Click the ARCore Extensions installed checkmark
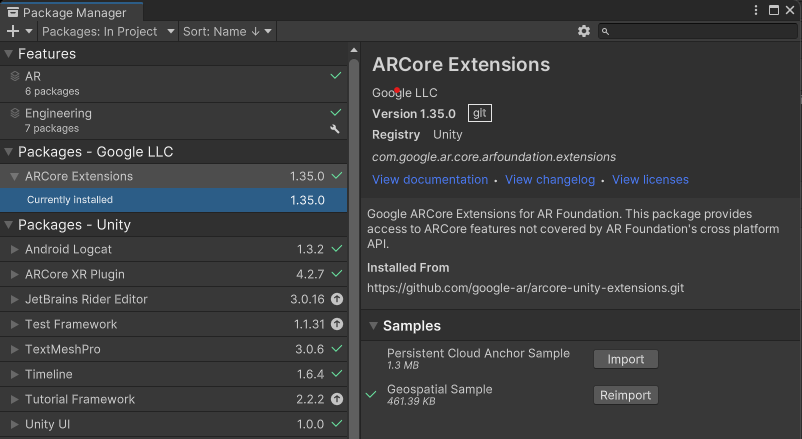Screen dimensions: 802x439 [x=337, y=175]
